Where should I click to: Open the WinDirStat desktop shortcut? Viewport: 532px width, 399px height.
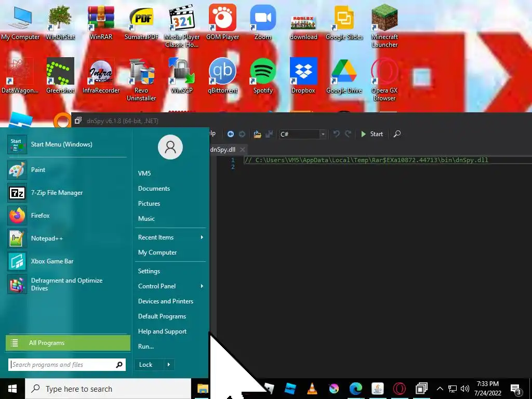click(x=60, y=22)
